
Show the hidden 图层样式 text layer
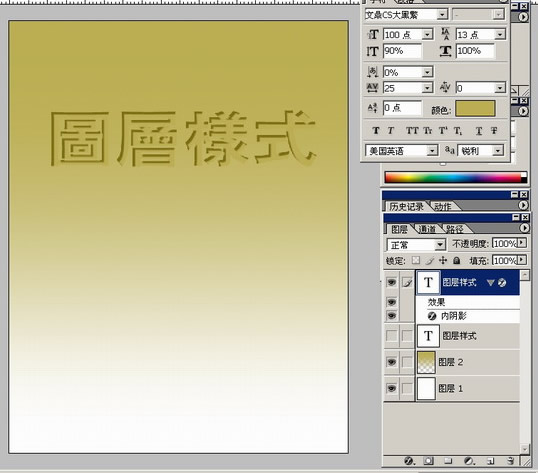pos(391,335)
